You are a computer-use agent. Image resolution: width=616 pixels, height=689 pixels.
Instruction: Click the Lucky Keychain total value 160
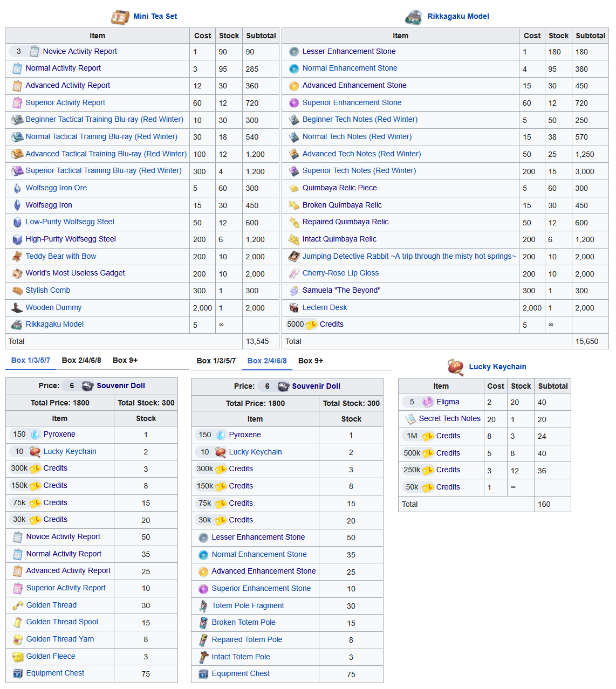(x=544, y=505)
